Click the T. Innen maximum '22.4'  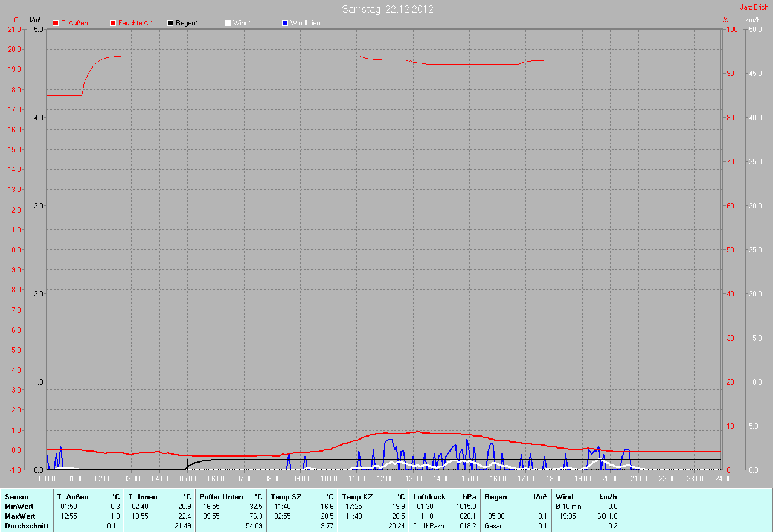[x=184, y=516]
